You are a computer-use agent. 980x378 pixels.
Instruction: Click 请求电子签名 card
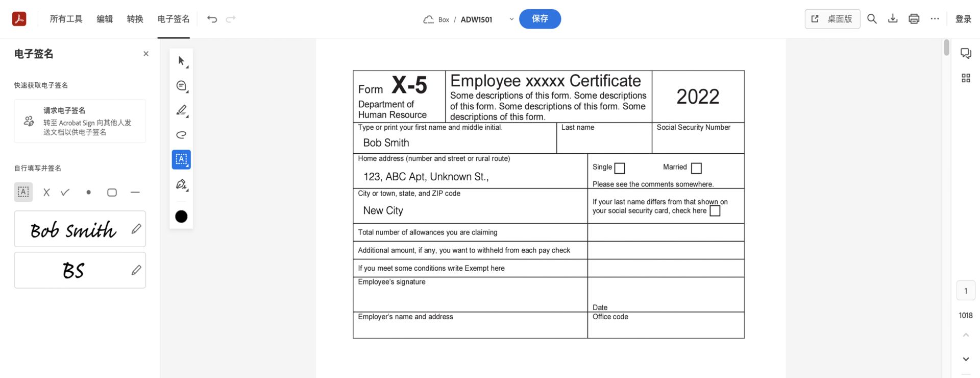pyautogui.click(x=80, y=121)
